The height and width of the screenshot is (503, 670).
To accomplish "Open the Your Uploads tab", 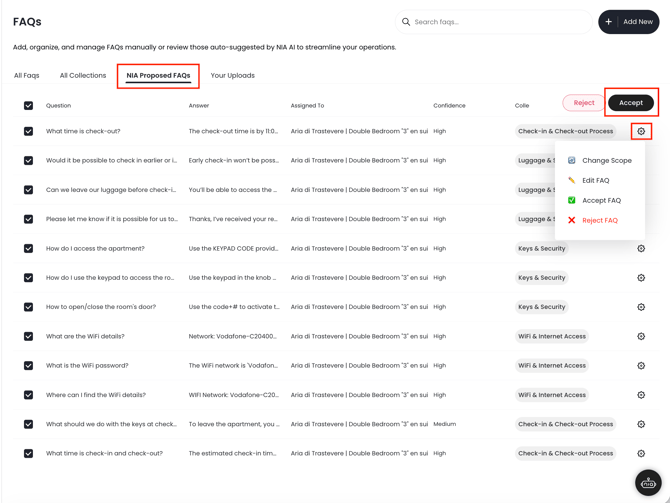I will coord(232,76).
